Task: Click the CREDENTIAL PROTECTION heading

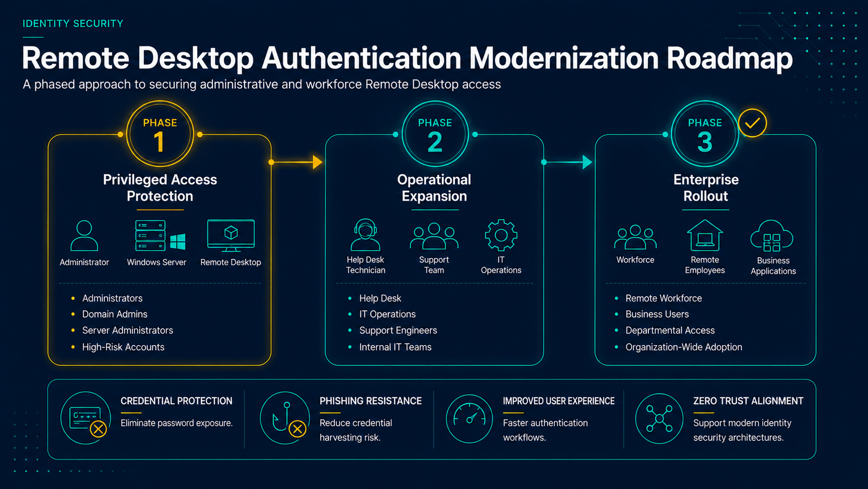Action: pos(177,401)
